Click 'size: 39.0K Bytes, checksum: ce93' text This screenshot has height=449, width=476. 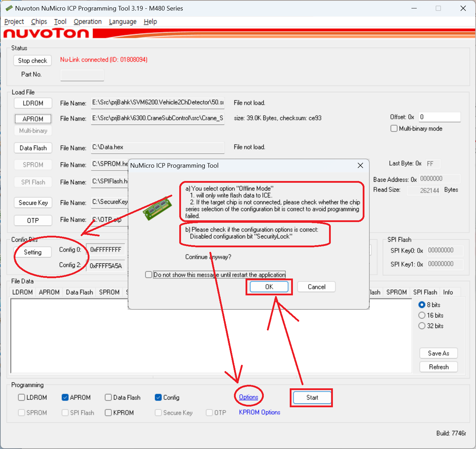277,118
